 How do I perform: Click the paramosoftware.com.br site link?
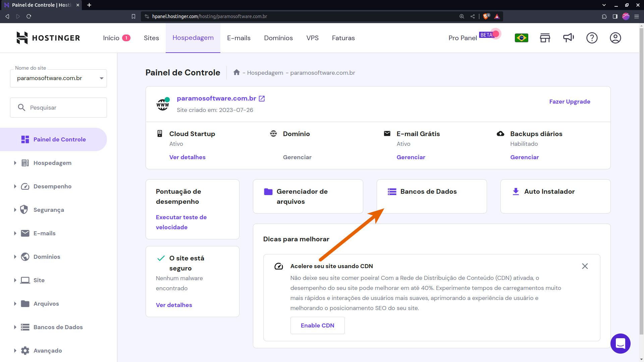[216, 99]
